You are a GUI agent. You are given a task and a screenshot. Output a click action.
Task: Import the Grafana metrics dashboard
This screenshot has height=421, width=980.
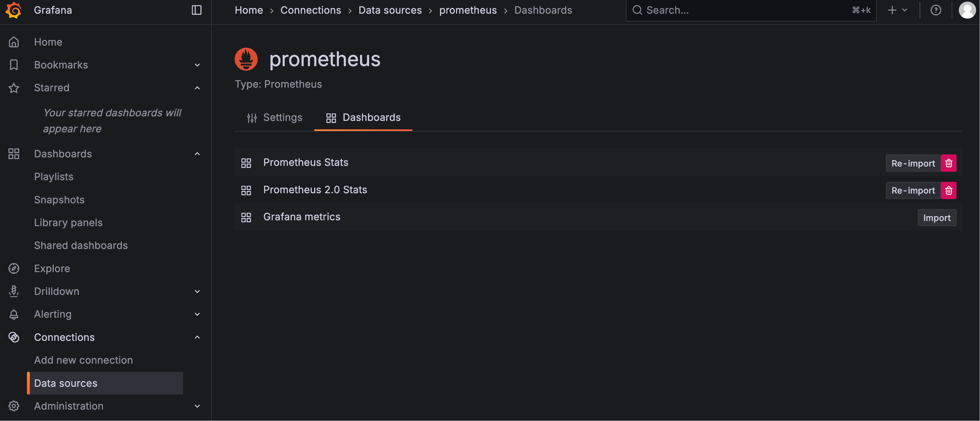[x=937, y=218]
